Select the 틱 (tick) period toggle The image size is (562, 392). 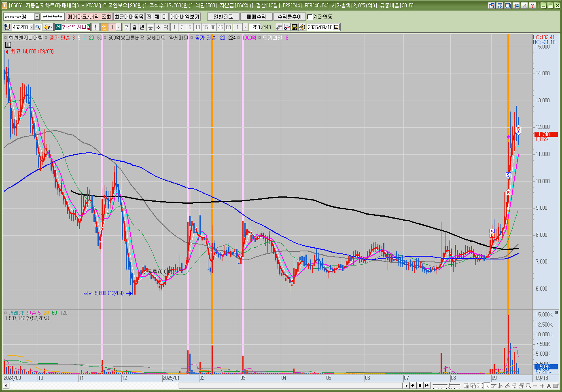[166, 27]
